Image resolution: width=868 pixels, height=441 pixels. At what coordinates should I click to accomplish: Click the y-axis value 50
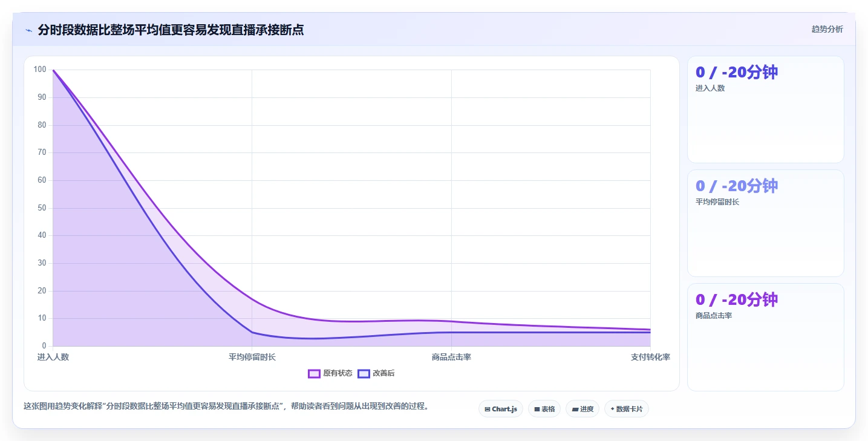coord(42,207)
